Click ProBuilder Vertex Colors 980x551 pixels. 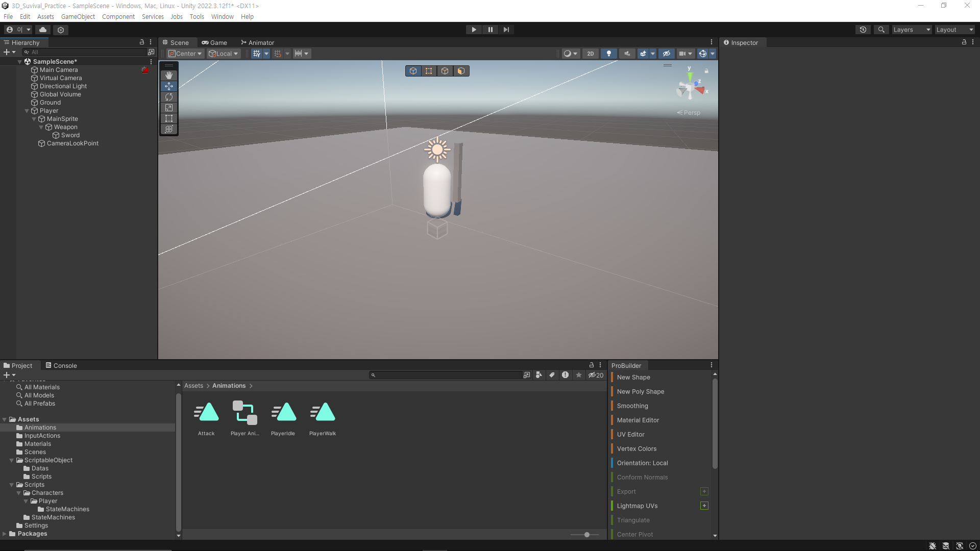point(636,449)
